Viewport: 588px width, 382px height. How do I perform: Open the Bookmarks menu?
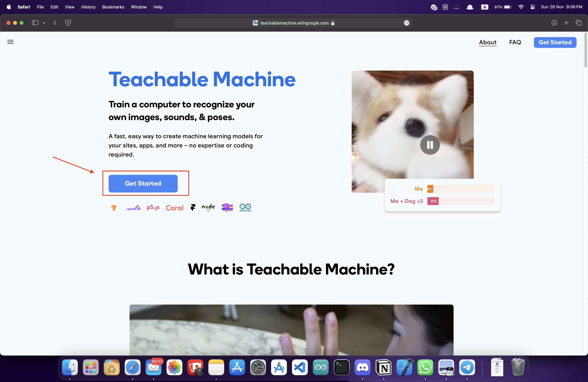[113, 7]
